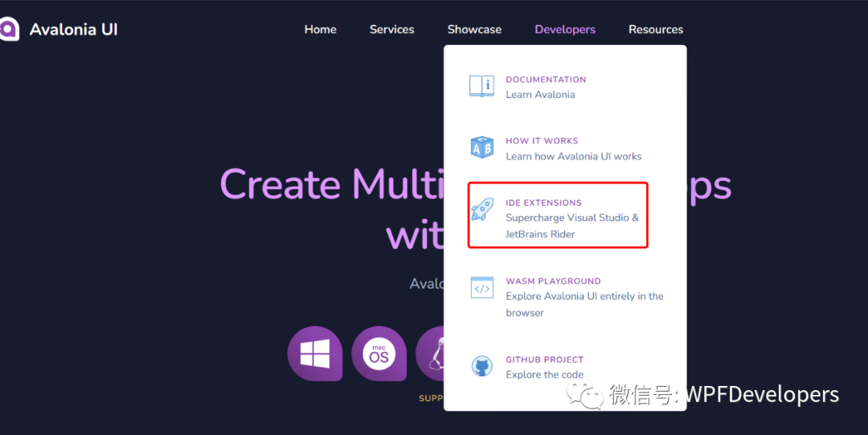Visit the GITHUB PROJECT heading link
868x435 pixels.
point(545,359)
